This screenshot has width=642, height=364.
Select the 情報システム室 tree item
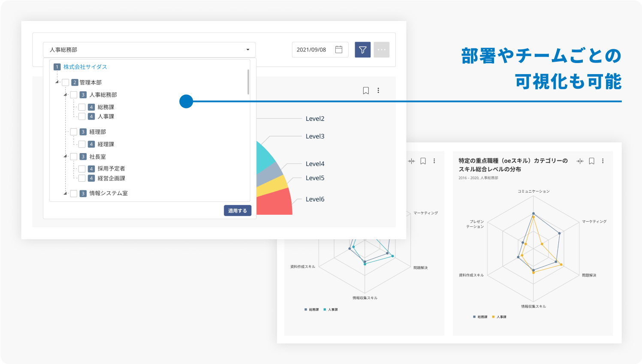click(108, 193)
